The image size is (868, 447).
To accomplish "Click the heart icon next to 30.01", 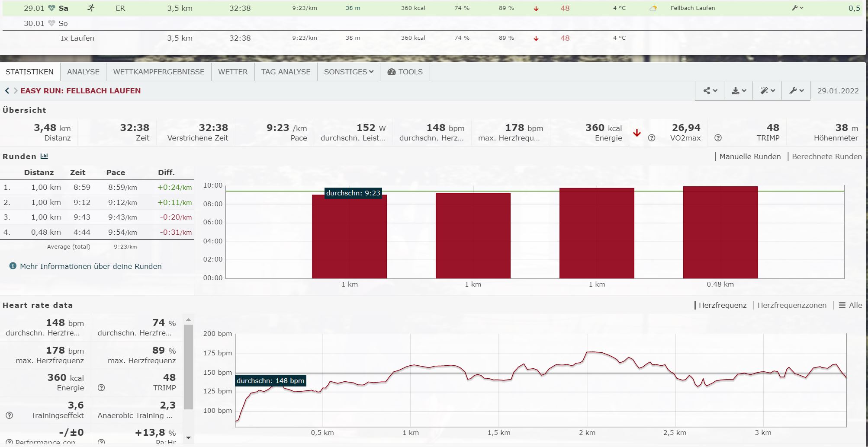I will 51,23.
